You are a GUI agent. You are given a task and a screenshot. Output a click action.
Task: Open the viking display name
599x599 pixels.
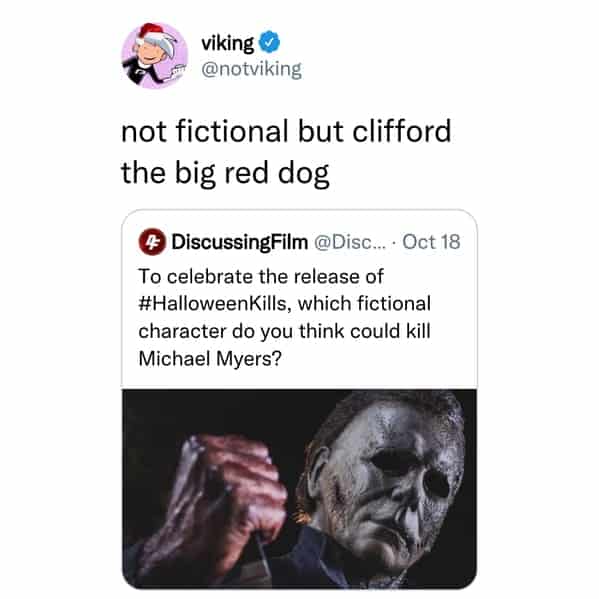pos(227,43)
